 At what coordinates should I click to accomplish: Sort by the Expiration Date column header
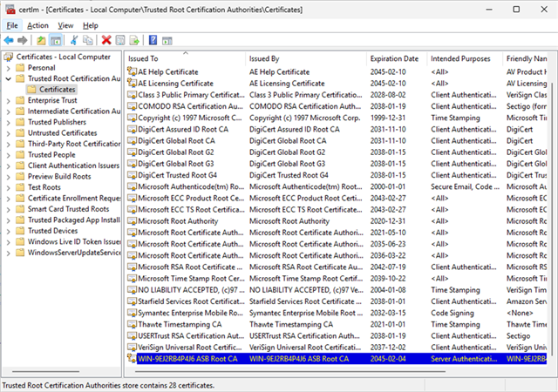coord(397,58)
